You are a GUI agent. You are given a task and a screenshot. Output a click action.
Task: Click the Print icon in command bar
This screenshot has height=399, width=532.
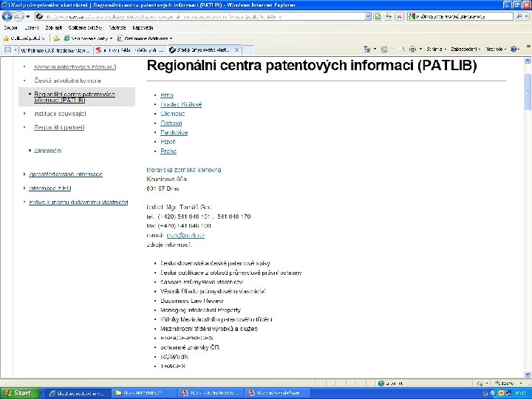(x=412, y=50)
